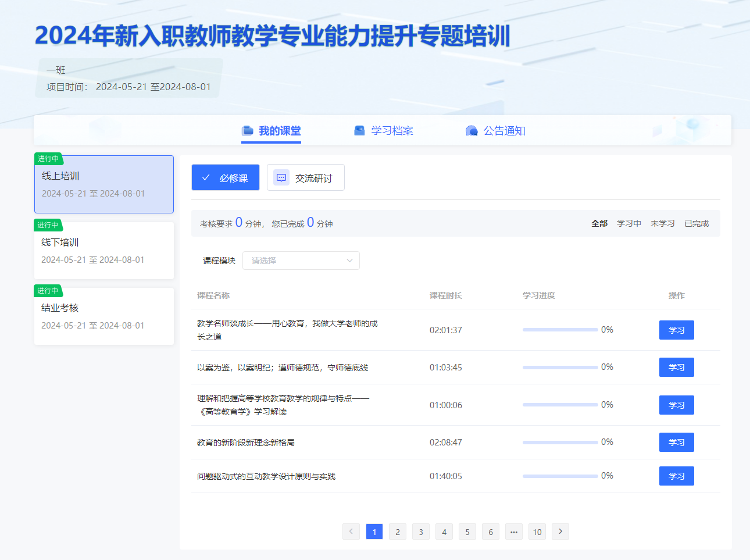Click the 我的课堂 folder icon
750x560 pixels.
pos(247,130)
